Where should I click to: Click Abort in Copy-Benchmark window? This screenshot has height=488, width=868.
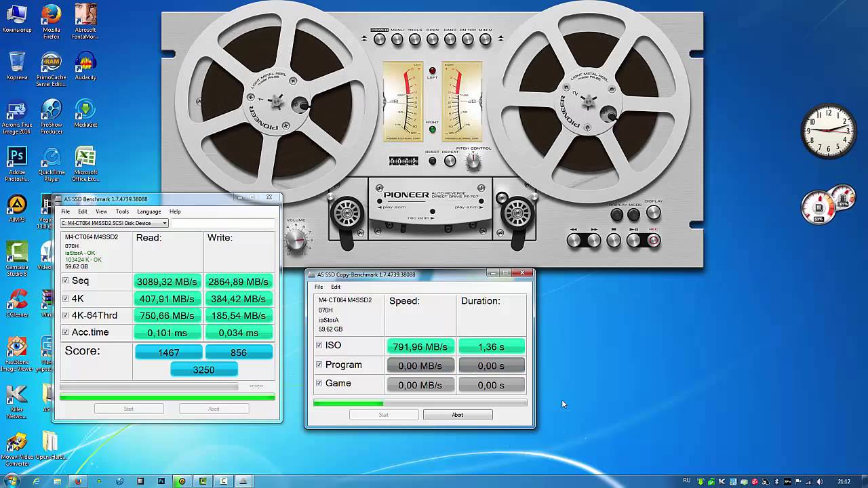tap(458, 415)
